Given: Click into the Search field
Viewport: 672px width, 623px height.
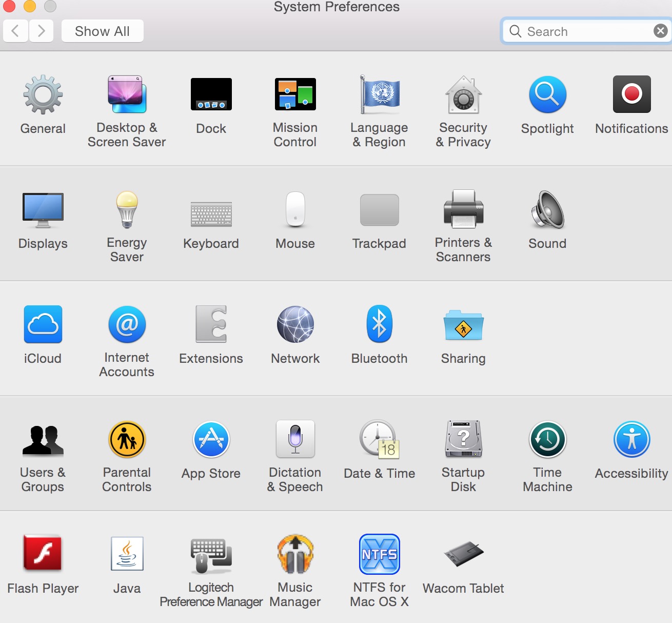Looking at the screenshot, I should (586, 32).
